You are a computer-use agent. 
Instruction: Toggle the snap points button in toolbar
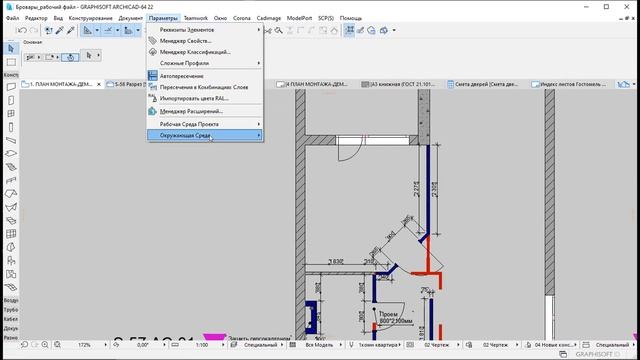point(108,30)
